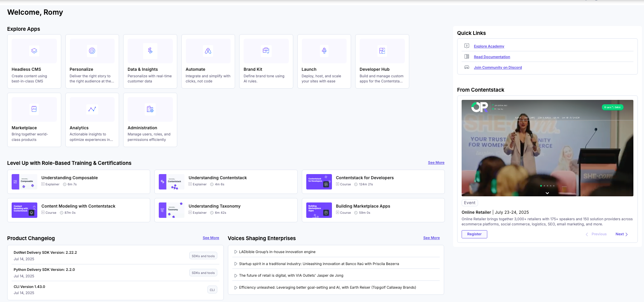This screenshot has width=644, height=302.
Task: Open the Launch rocket icon
Action: (324, 51)
